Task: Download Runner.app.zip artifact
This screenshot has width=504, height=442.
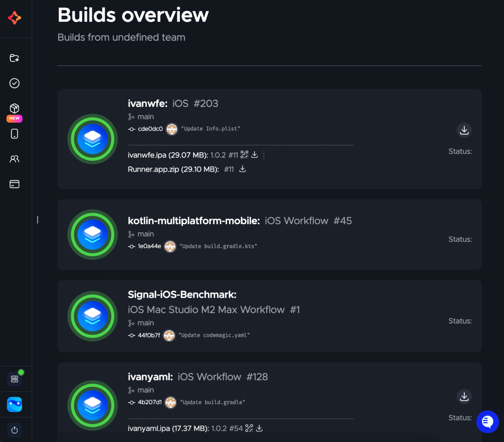Action: tap(243, 169)
